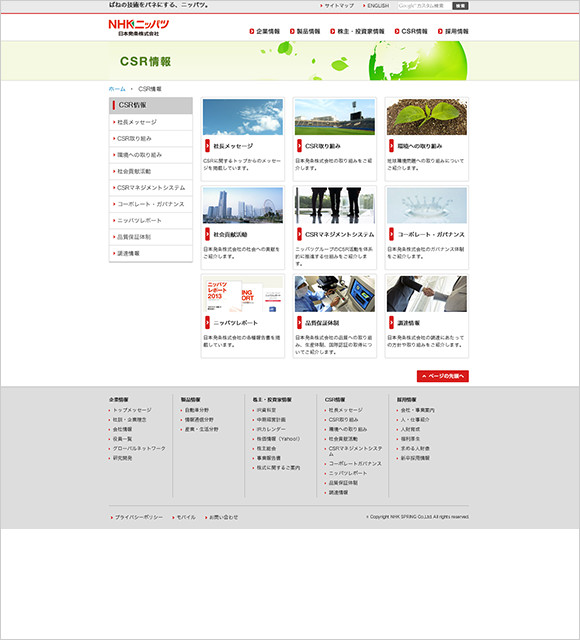Click the Google custom search field

(424, 6)
